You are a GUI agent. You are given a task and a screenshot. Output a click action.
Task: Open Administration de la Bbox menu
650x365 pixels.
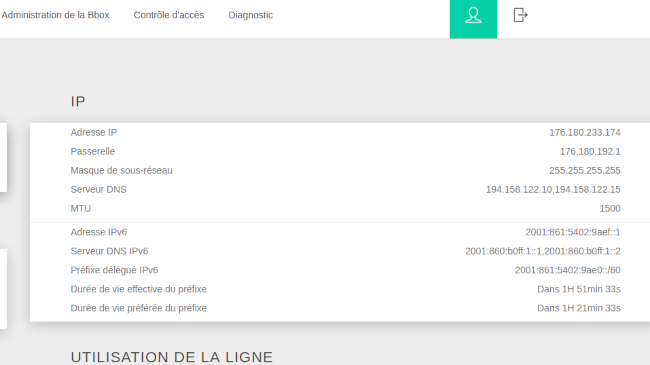point(55,15)
